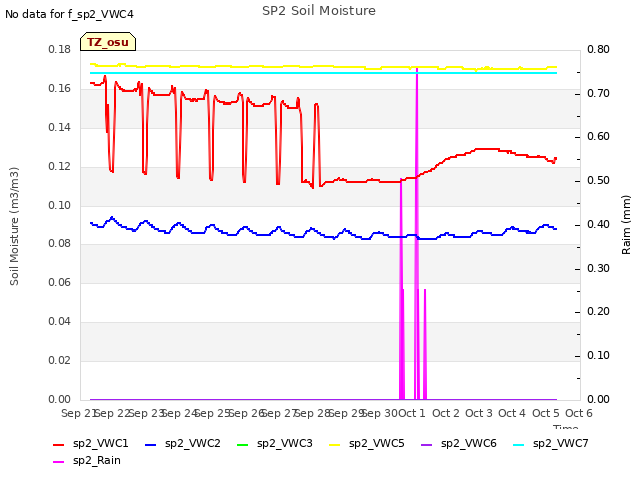Click the 0.10 left axis tick label
The width and height of the screenshot is (640, 480).
60,205
